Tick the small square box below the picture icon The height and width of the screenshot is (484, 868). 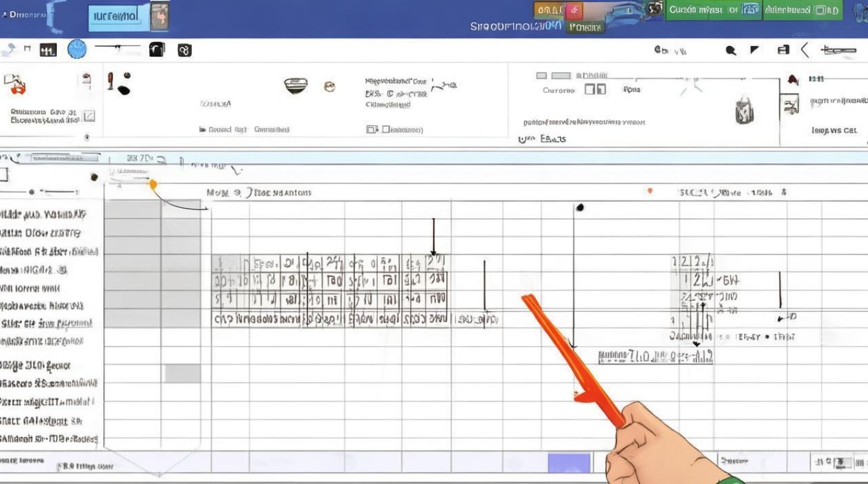[89, 116]
